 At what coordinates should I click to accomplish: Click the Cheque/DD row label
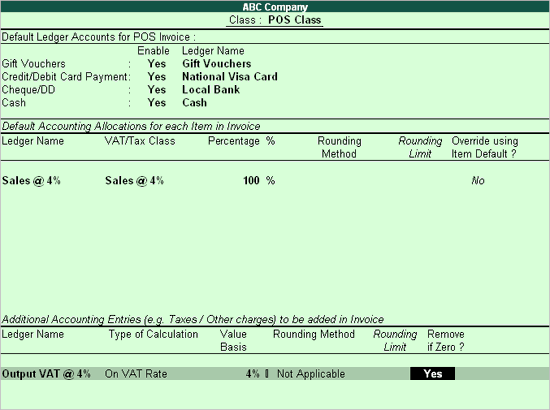[x=28, y=89]
